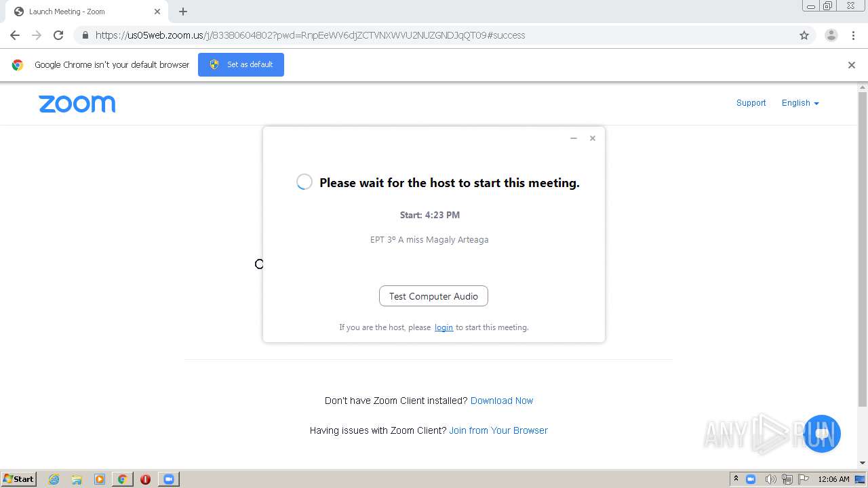
Task: Click the Please wait for the host heading
Action: [x=450, y=182]
